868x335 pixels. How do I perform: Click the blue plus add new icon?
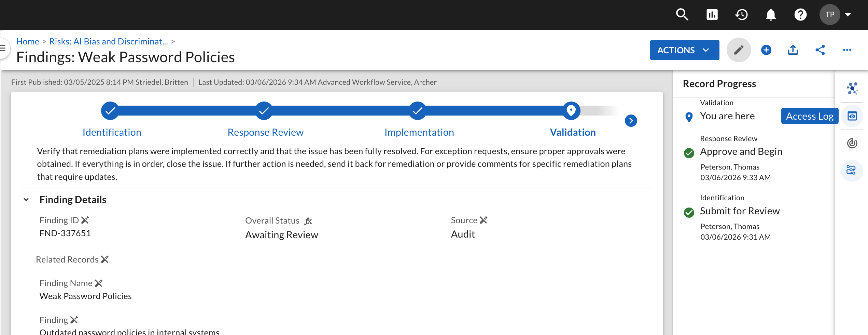tap(766, 50)
